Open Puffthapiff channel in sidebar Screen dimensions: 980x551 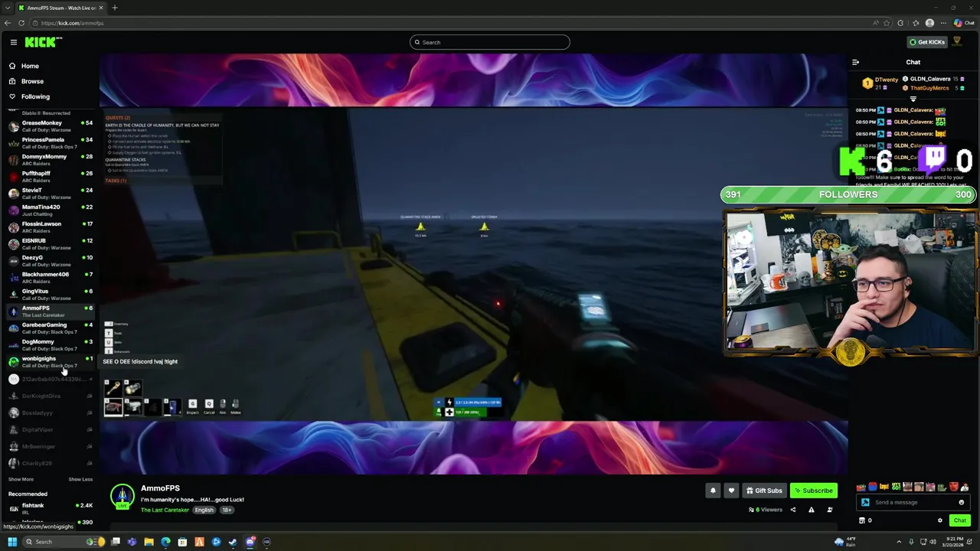pos(49,177)
